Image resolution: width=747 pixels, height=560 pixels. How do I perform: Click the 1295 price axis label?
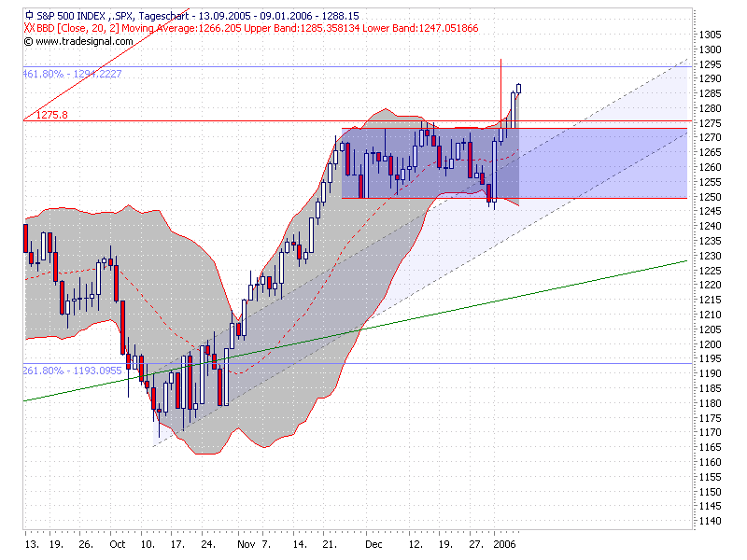point(710,64)
